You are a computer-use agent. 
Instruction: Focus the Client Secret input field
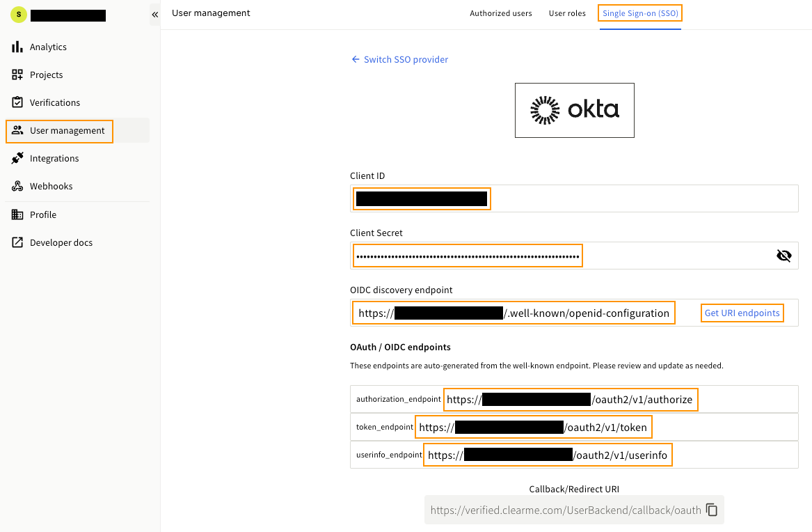[574, 256]
